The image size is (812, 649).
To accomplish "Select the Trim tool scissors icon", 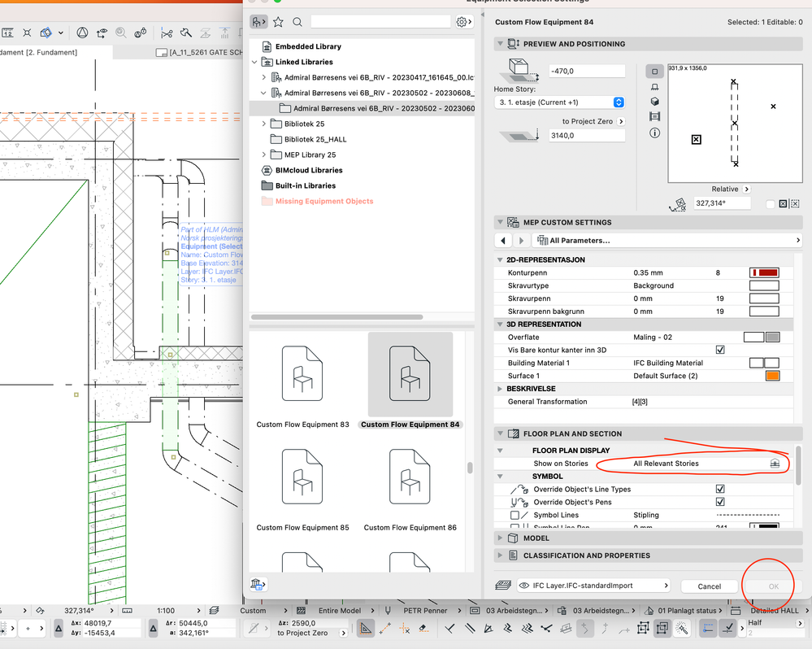I will click(x=167, y=33).
